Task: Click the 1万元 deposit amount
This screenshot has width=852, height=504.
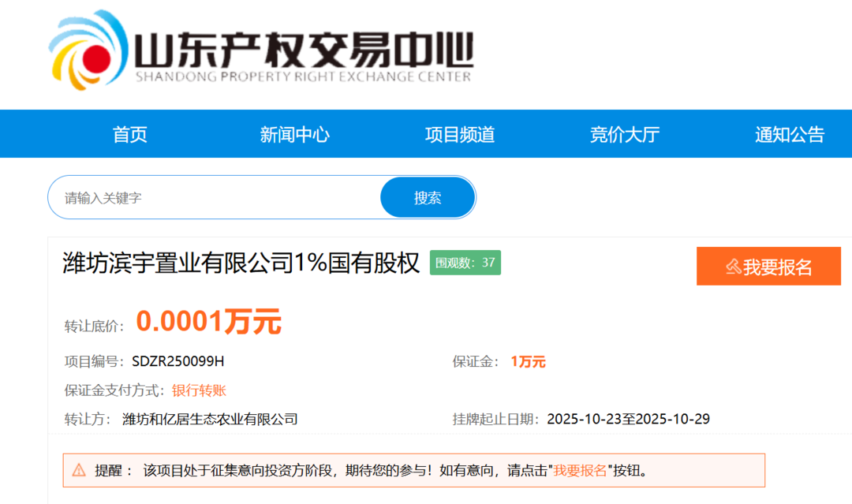Action: (x=528, y=361)
